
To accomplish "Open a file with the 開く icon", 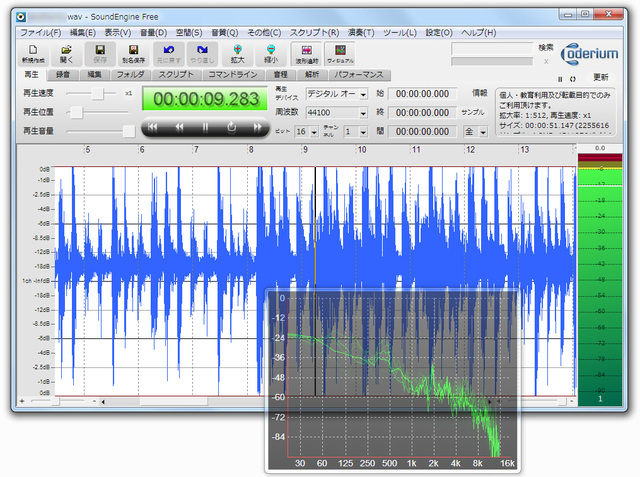I will coord(66,53).
